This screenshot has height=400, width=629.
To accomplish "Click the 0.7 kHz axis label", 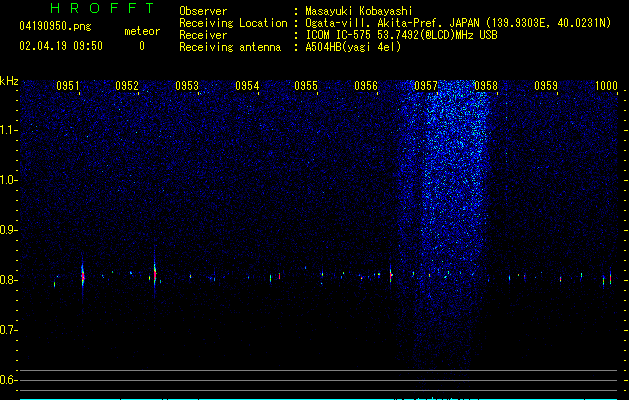I will coord(8,330).
